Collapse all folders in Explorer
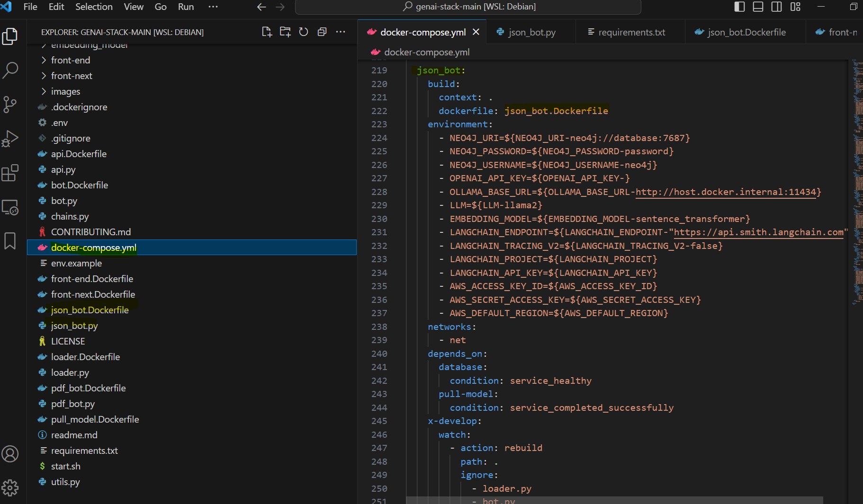The image size is (863, 504). [x=322, y=32]
